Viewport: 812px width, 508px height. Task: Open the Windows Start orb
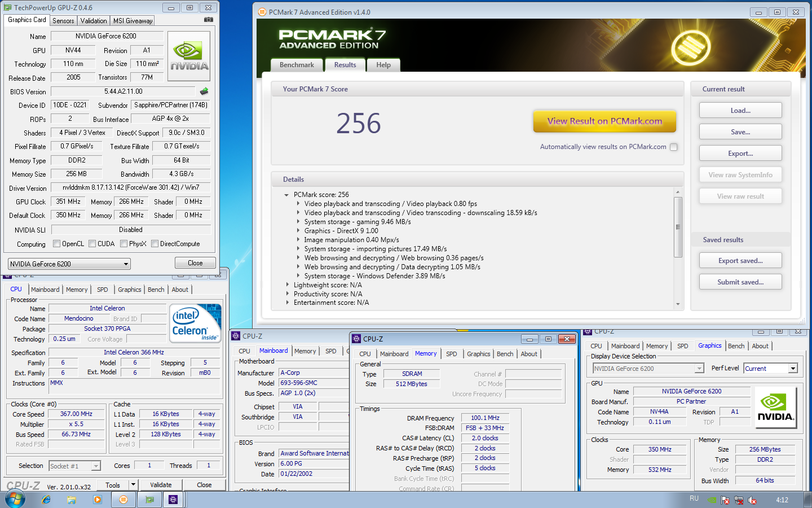[x=15, y=500]
